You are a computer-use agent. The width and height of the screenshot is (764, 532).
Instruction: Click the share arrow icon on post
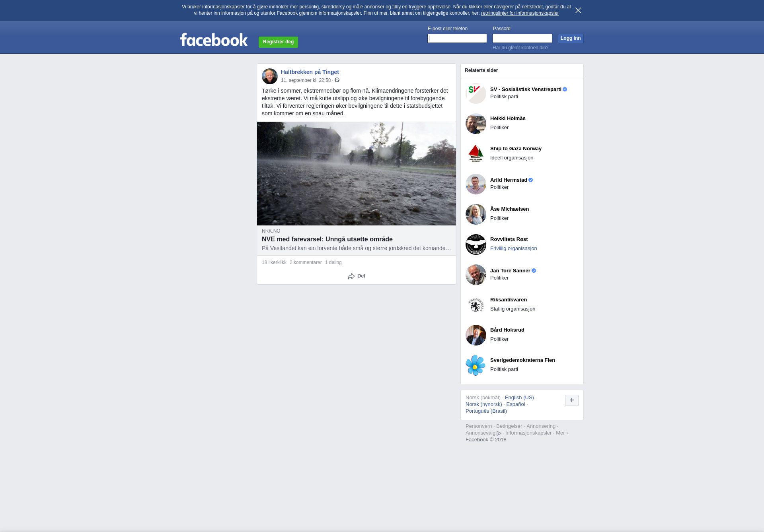[351, 276]
